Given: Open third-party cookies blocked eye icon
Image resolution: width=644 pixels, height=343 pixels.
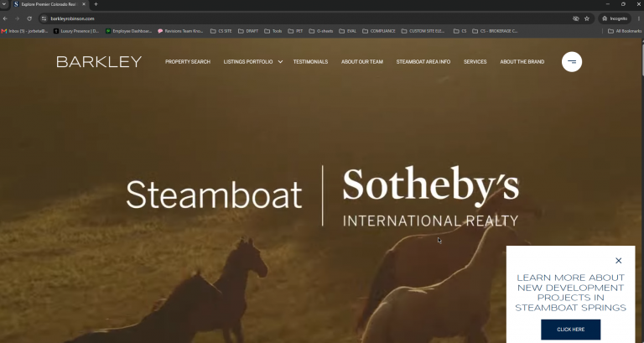Looking at the screenshot, I should (x=576, y=18).
